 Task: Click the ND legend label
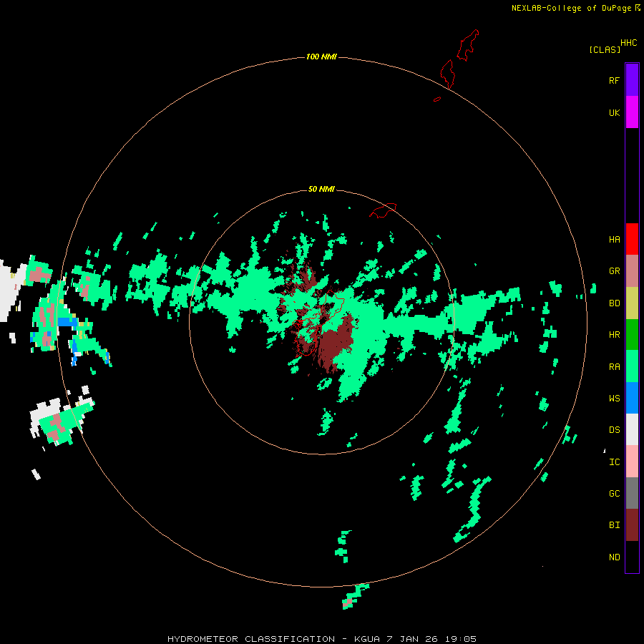(x=614, y=557)
